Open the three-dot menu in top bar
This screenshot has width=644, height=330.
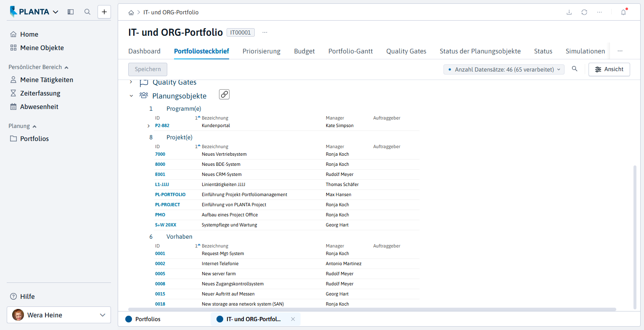click(x=599, y=12)
